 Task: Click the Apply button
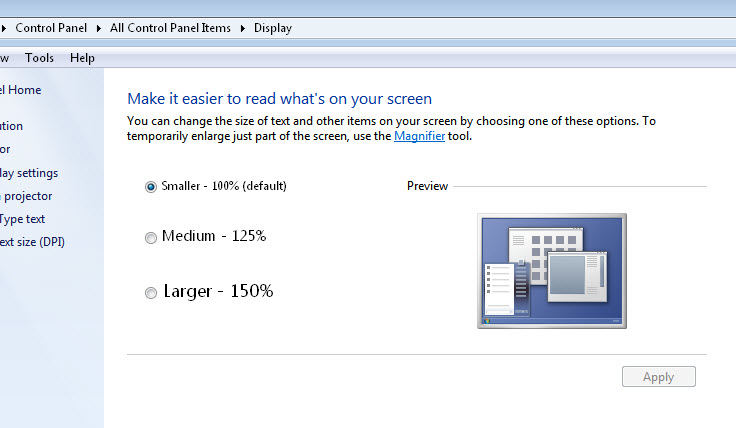659,376
